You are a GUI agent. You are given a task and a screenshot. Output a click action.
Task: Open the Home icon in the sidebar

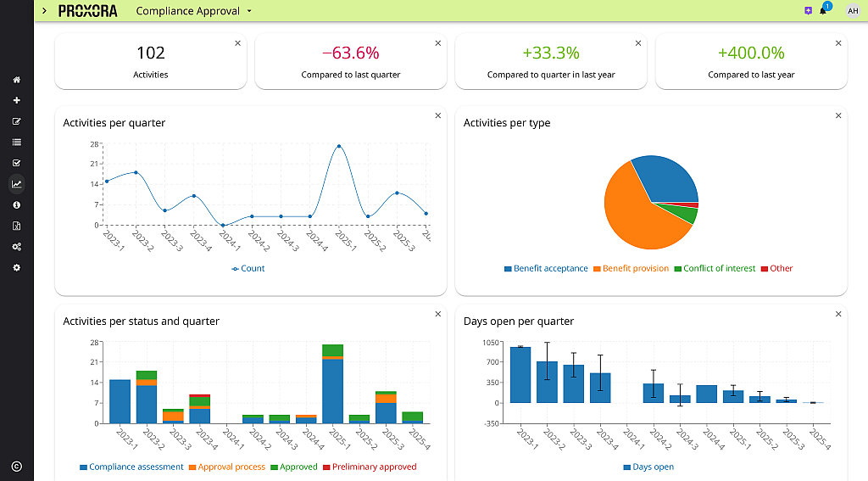tap(16, 80)
